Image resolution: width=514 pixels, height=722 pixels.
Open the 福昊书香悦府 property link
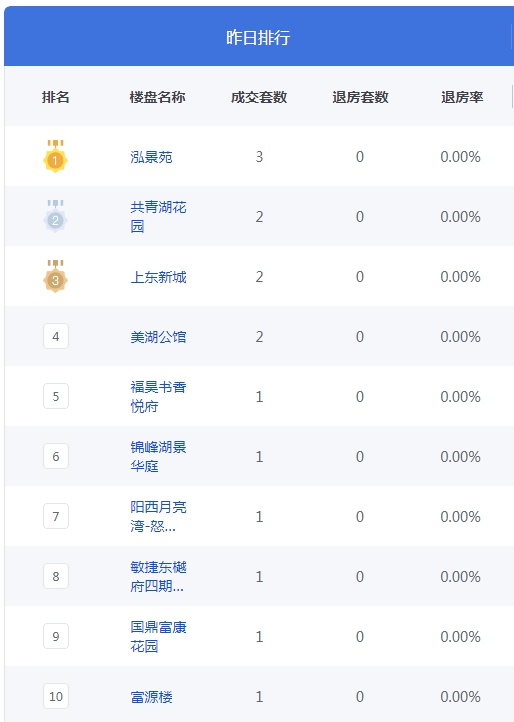(x=158, y=396)
